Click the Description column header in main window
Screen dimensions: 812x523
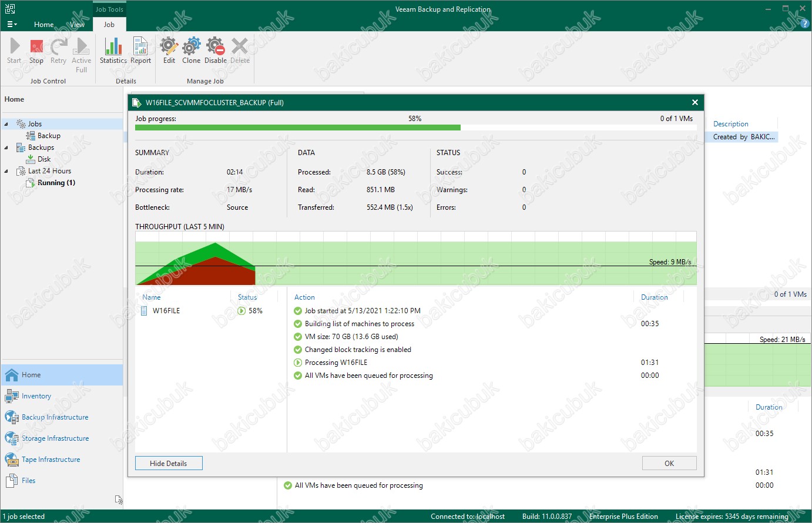coord(731,124)
